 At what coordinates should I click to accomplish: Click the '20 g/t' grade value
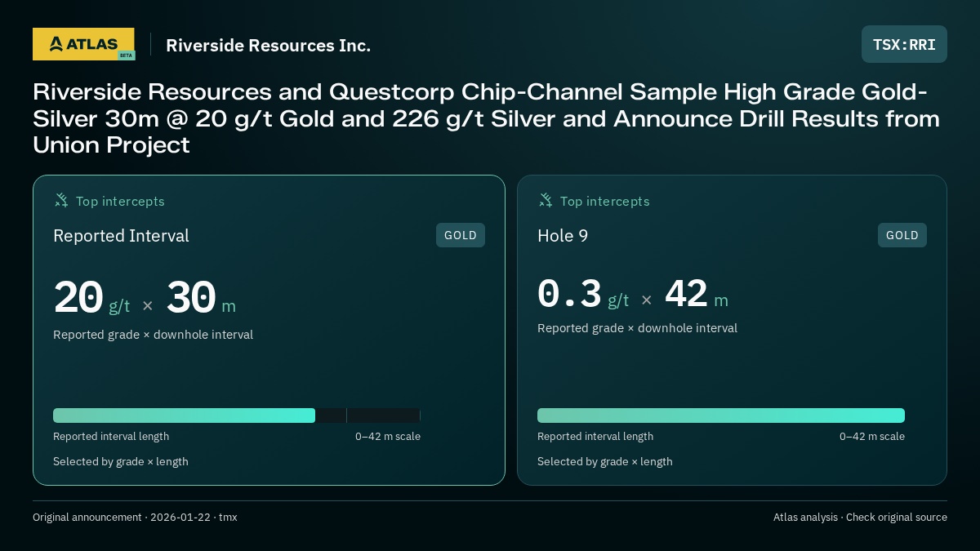click(91, 298)
